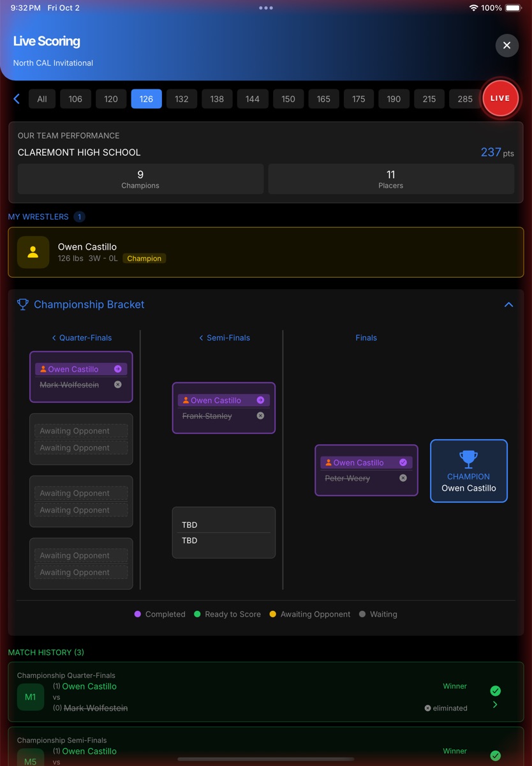
Task: Select the 190 weight tab
Action: click(x=394, y=99)
